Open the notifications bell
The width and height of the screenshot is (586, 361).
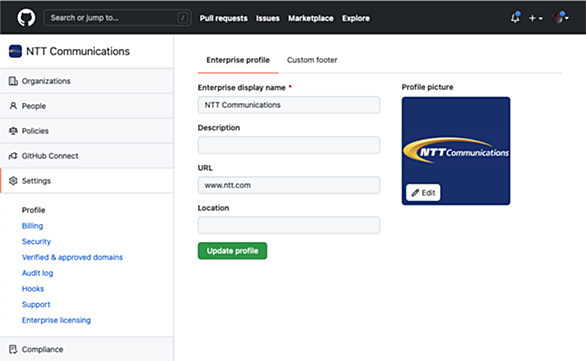[515, 18]
